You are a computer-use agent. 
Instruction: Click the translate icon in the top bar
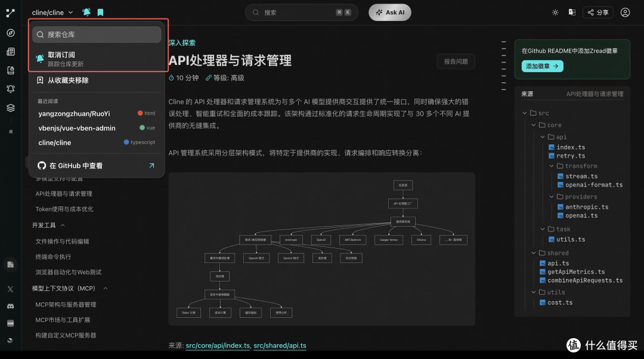click(571, 12)
